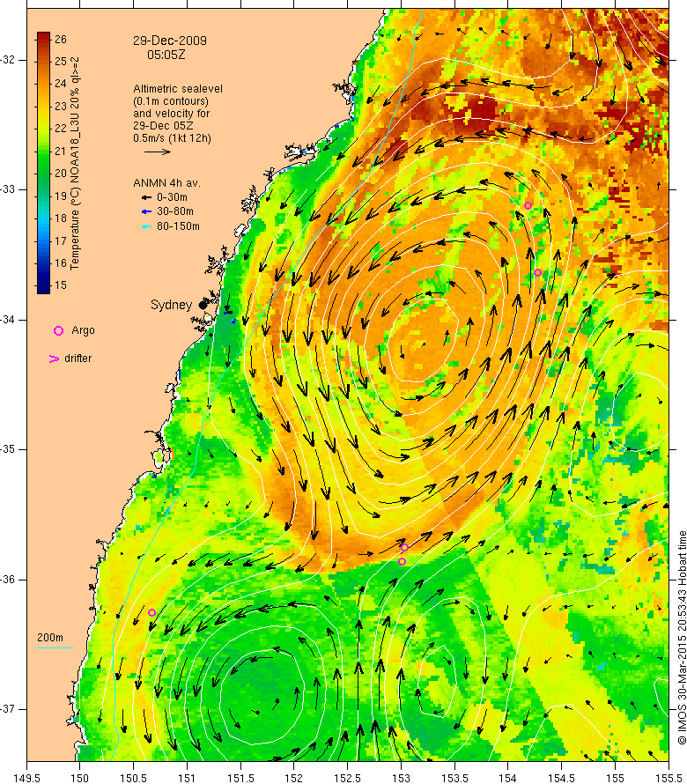The image size is (687, 784).
Task: Click the 21 label on the color bar
Action: click(61, 151)
